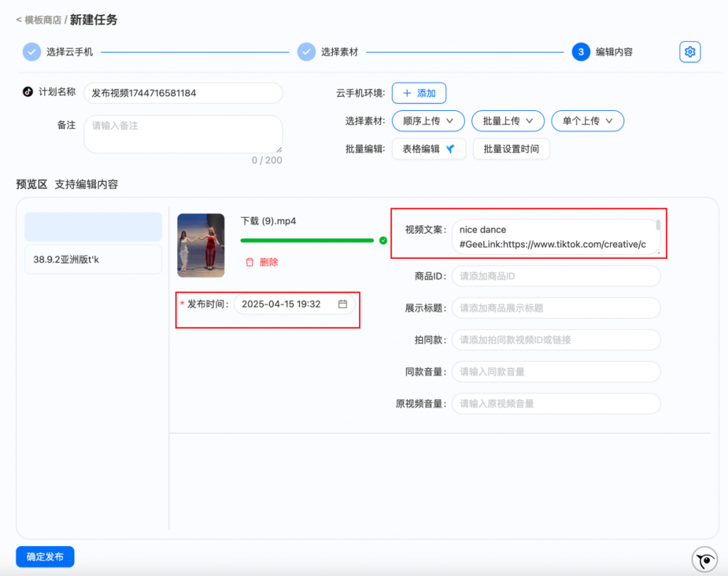Click the video upload progress bar

point(306,241)
